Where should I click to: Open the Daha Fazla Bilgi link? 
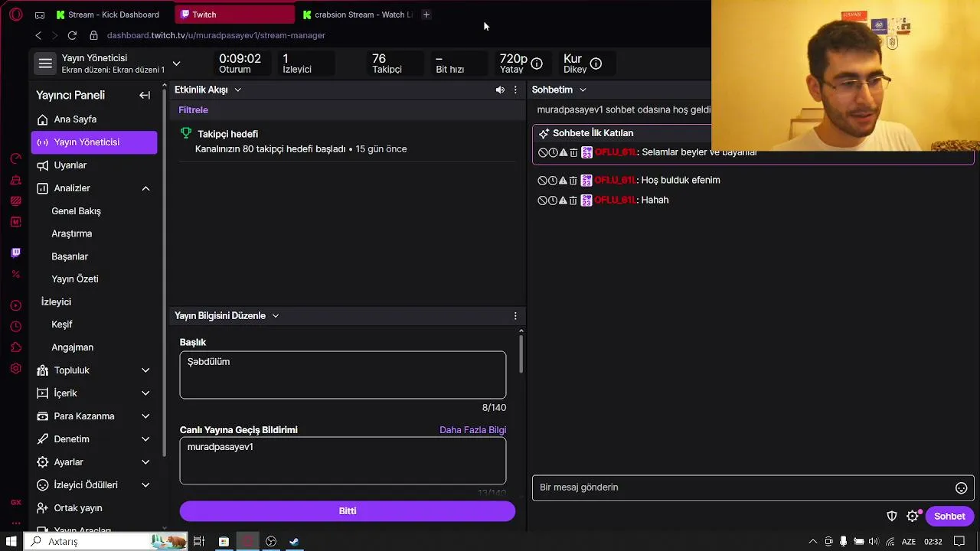click(472, 430)
